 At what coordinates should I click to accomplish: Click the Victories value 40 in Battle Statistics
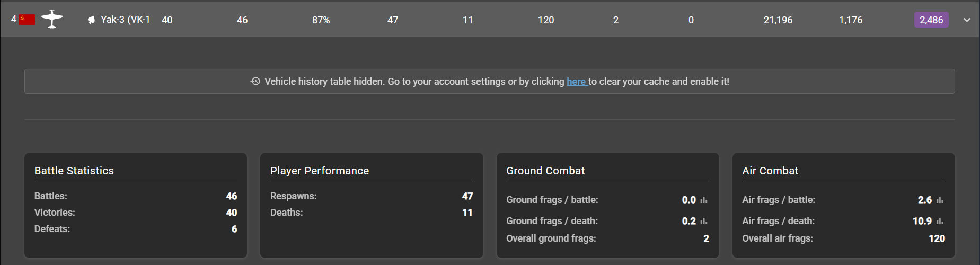point(232,213)
